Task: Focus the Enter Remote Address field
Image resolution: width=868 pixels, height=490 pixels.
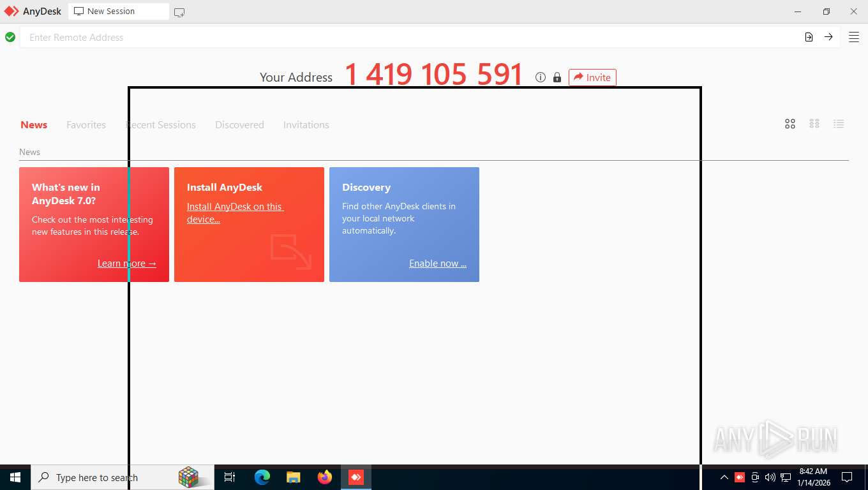Action: tap(408, 38)
